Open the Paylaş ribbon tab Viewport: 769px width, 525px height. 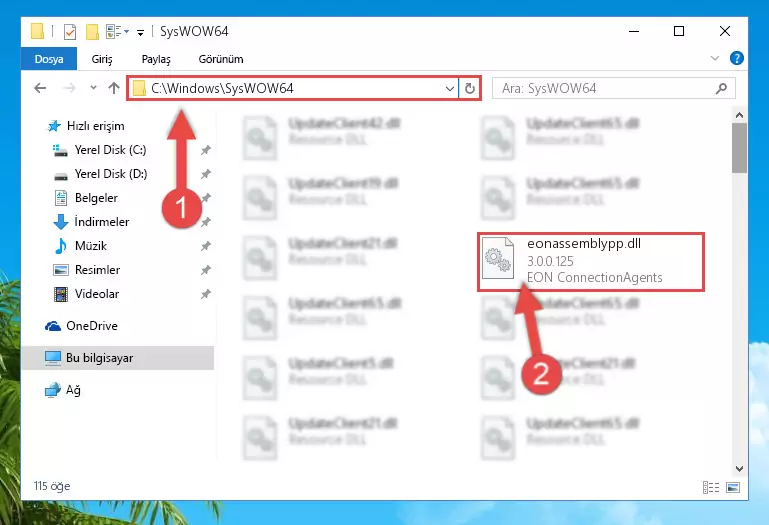[x=156, y=59]
